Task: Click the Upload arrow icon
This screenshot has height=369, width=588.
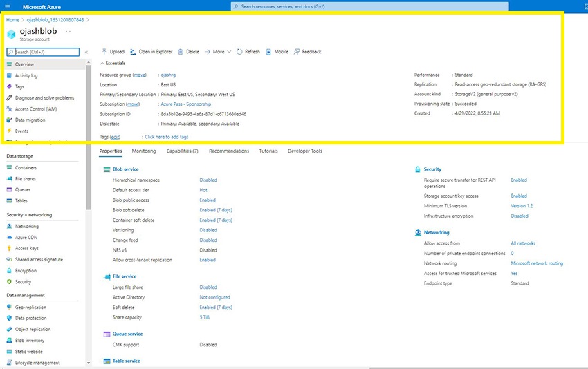Action: (x=104, y=51)
